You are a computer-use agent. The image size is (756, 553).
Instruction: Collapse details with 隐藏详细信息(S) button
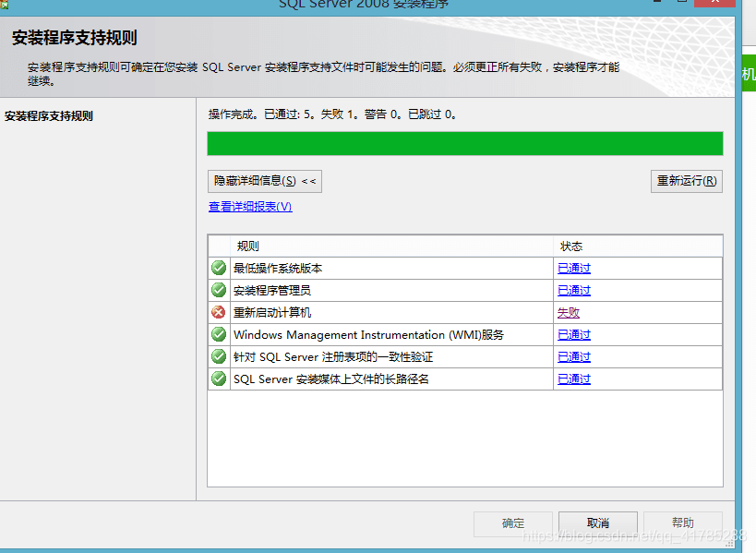coord(265,181)
